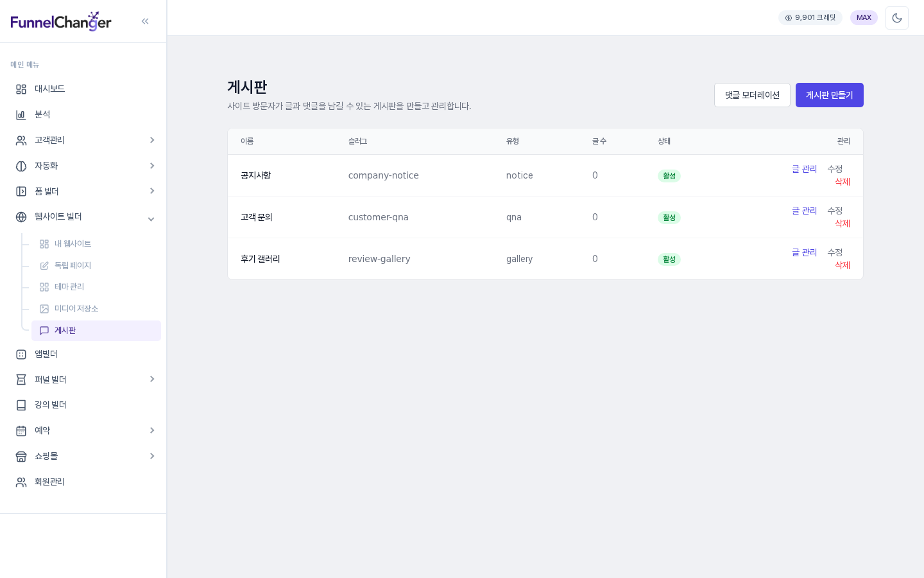Viewport: 924px width, 578px height.
Task: Click 삭제 for the 공지사항 board
Action: pyautogui.click(x=843, y=182)
